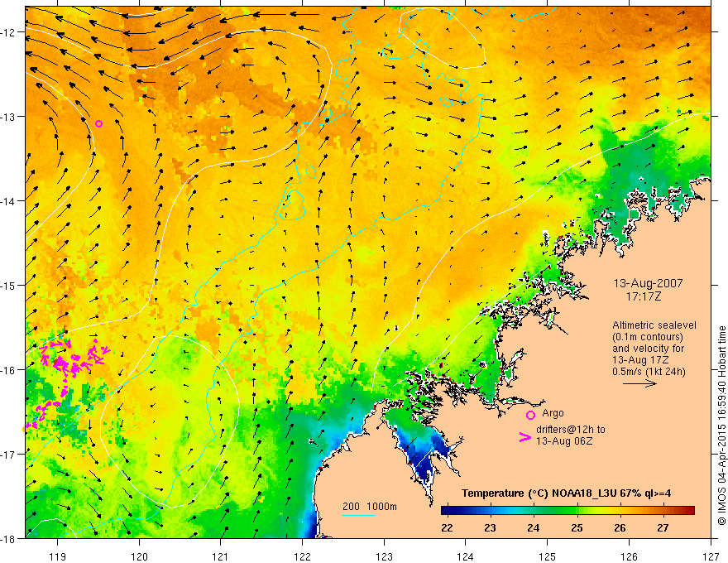Screen dimensions: 728x563
Task: Click the latitude axis label -16
Action: (x=9, y=370)
